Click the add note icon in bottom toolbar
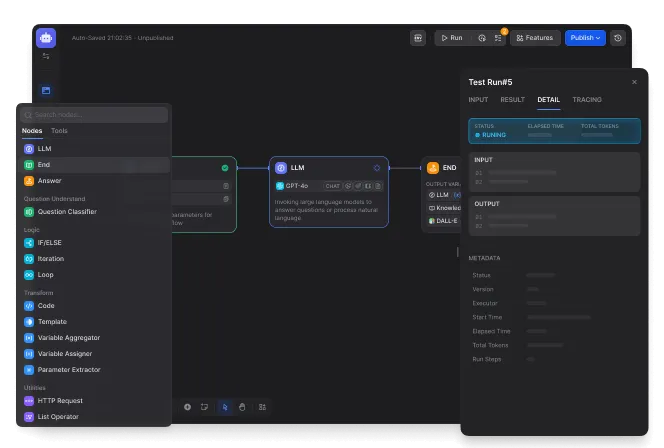This screenshot has width=664, height=448. coord(204,407)
